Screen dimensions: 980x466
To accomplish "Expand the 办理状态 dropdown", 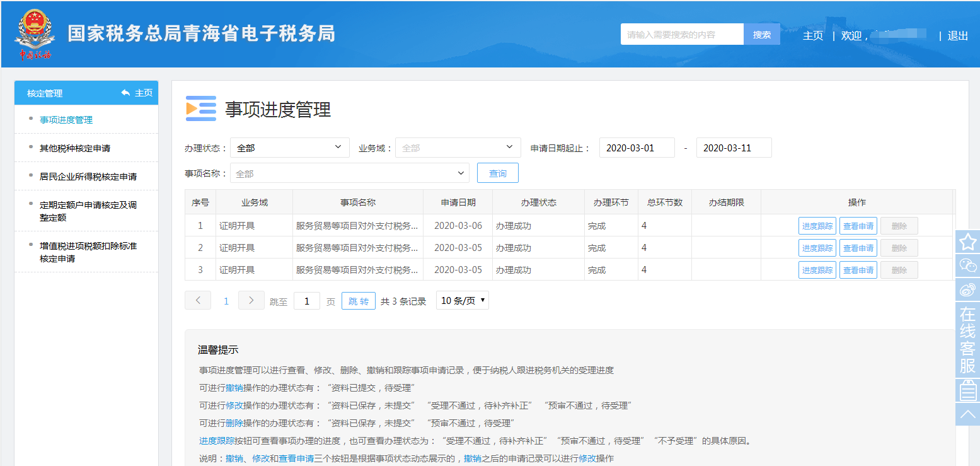I will [289, 148].
